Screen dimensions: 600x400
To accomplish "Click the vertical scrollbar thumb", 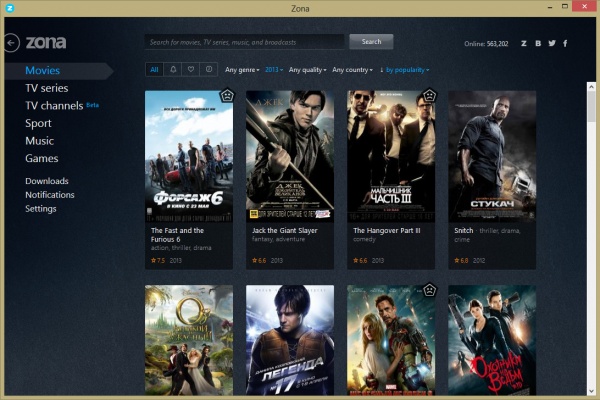I will click(x=591, y=106).
